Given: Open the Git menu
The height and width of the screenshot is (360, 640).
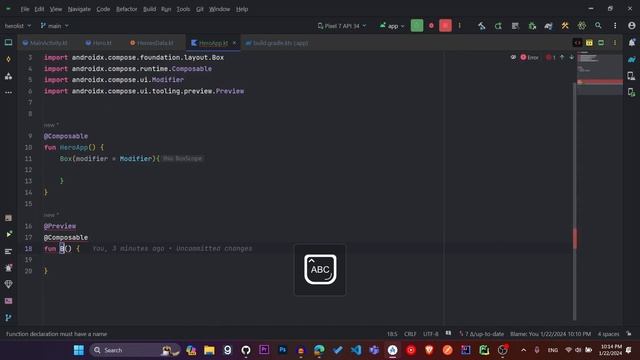Looking at the screenshot, I should tap(200, 9).
